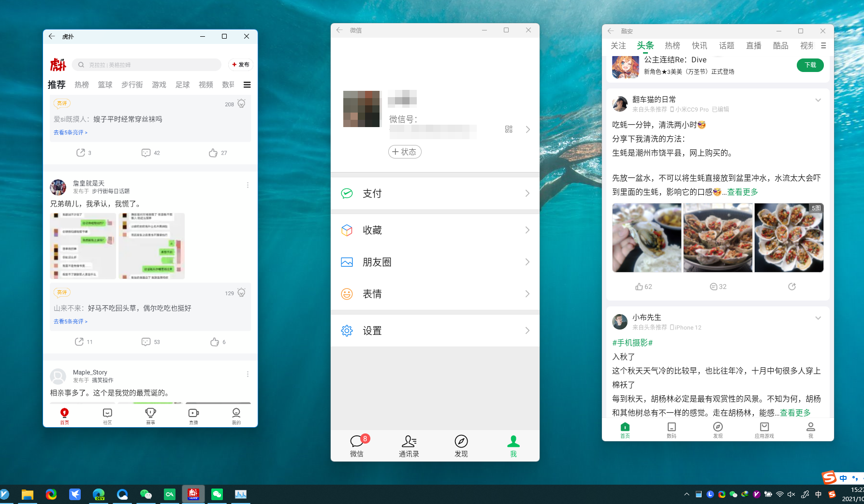Open 表情 stickers row in WeChat
Viewport: 864px width, 504px height.
(x=435, y=294)
